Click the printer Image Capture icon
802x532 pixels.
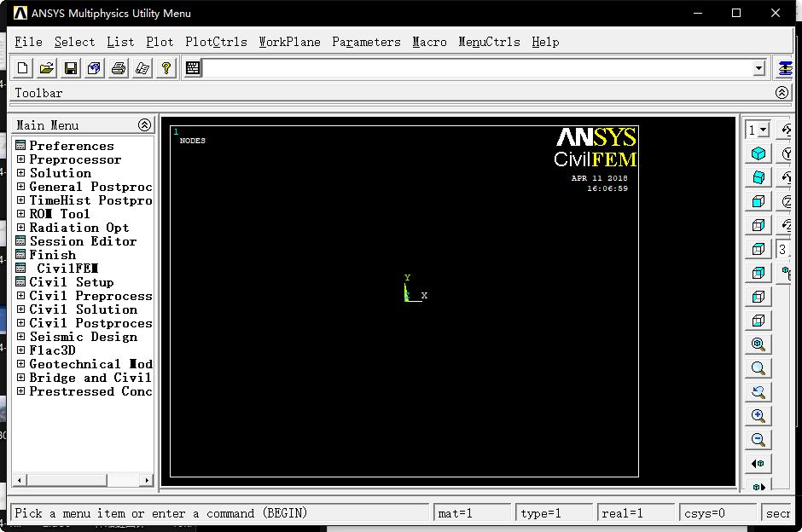click(118, 68)
